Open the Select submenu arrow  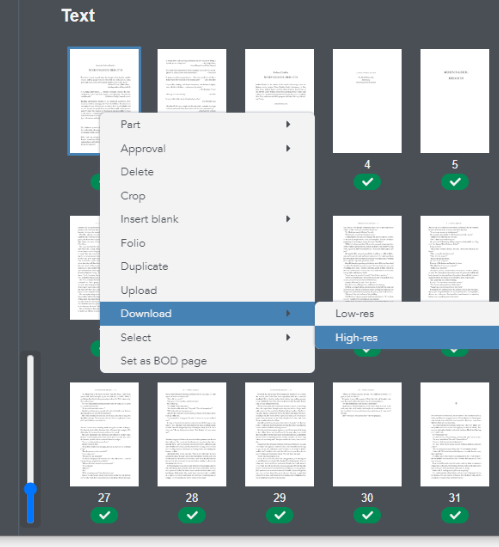pos(288,337)
